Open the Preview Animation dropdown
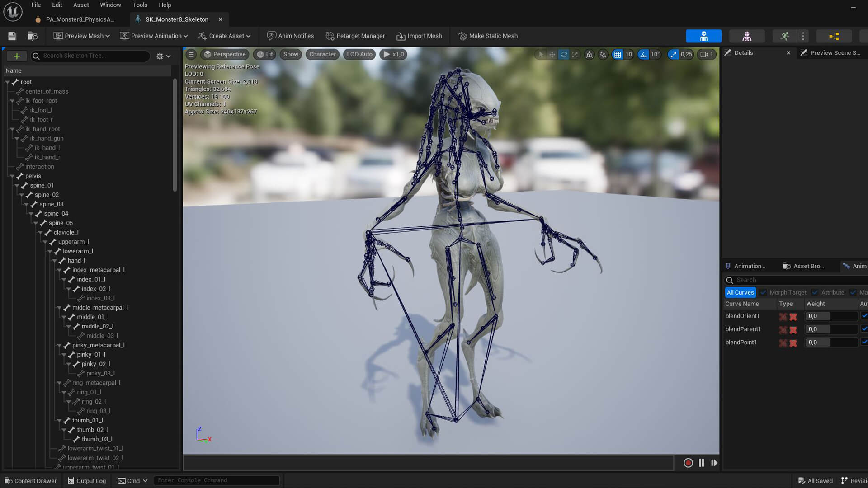Viewport: 868px width, 488px height. [154, 36]
